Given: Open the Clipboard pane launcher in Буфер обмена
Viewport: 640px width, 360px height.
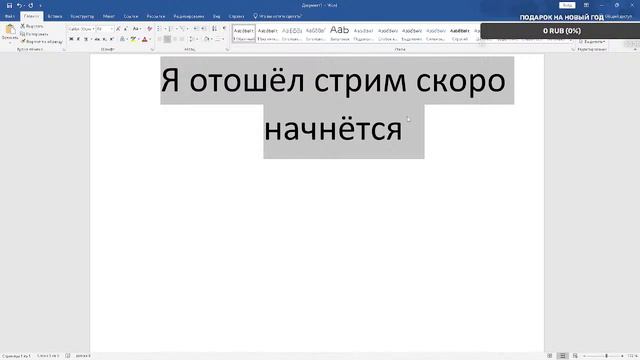Looking at the screenshot, I should coord(64,49).
